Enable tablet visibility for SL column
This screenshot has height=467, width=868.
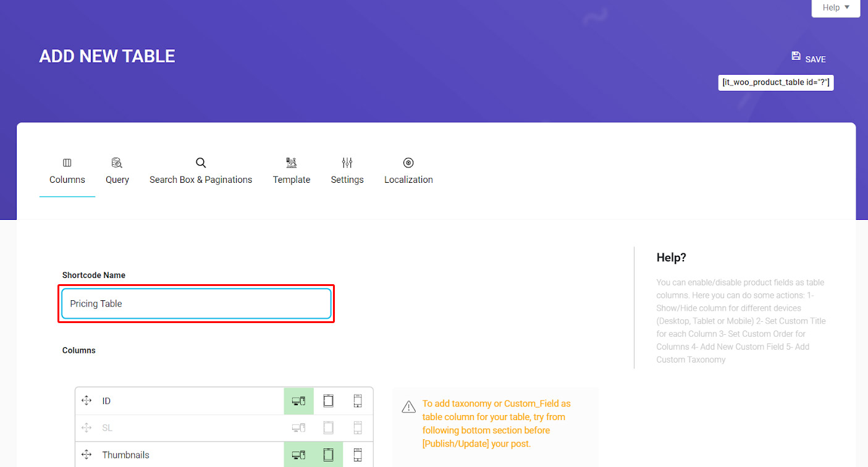coord(328,428)
